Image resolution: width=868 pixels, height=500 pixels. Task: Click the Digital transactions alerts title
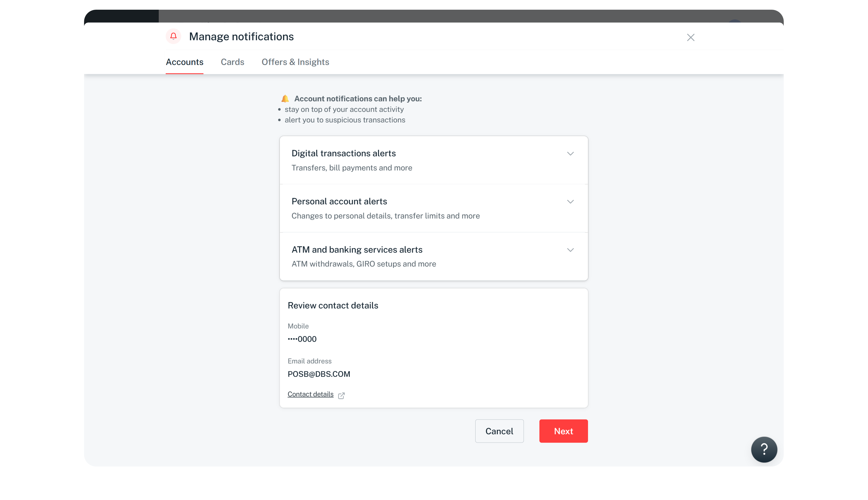click(343, 154)
